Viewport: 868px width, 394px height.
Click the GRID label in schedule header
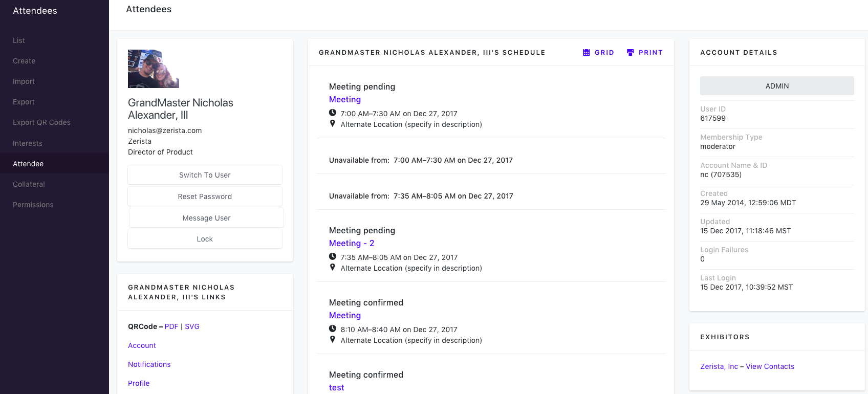pos(604,53)
